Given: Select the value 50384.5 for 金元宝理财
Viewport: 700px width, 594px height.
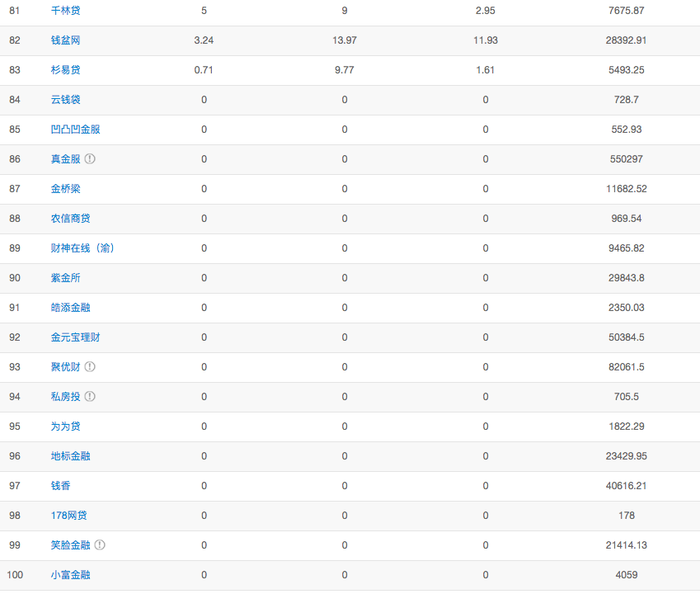Looking at the screenshot, I should (x=627, y=337).
